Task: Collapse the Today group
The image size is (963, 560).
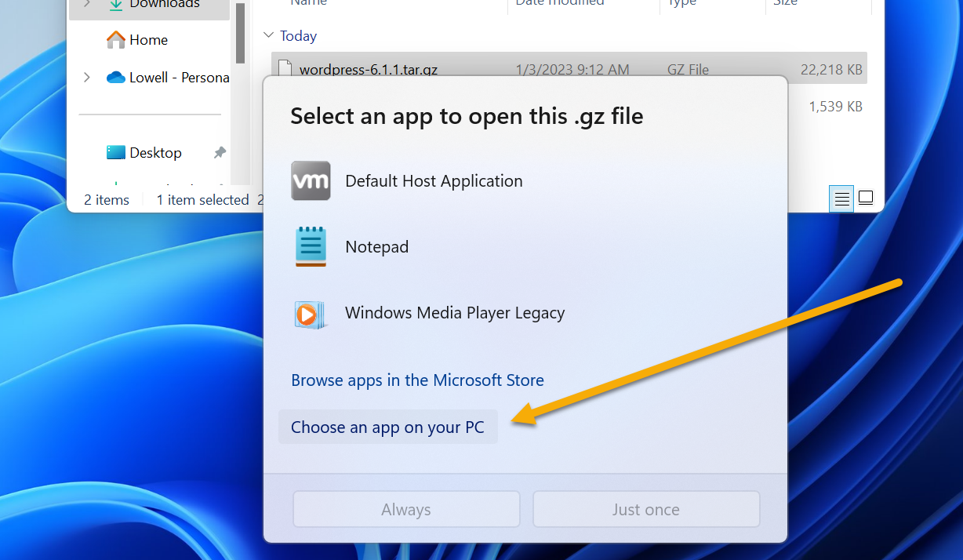Action: click(x=268, y=35)
